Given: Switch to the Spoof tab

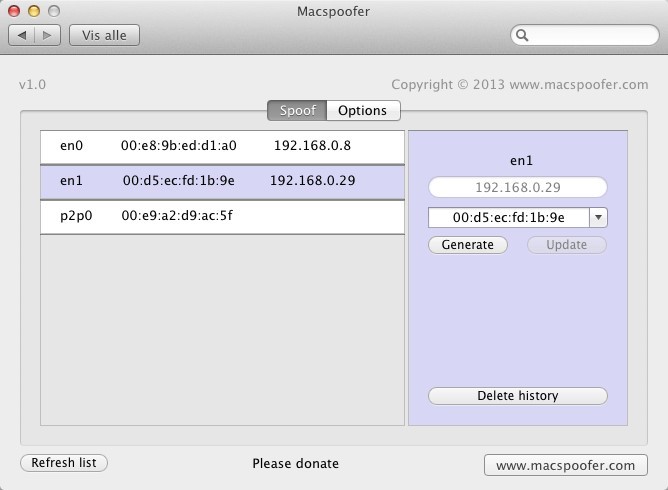Looking at the screenshot, I should click(297, 110).
